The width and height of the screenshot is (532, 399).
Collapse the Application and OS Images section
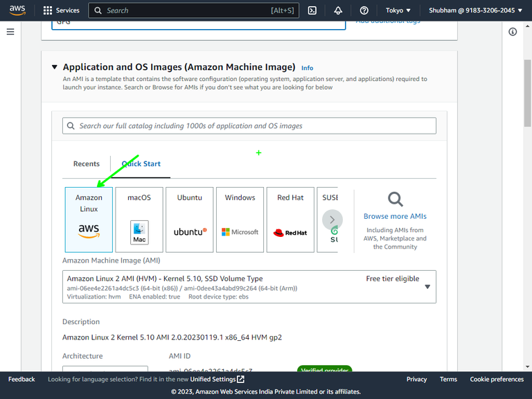(x=54, y=66)
